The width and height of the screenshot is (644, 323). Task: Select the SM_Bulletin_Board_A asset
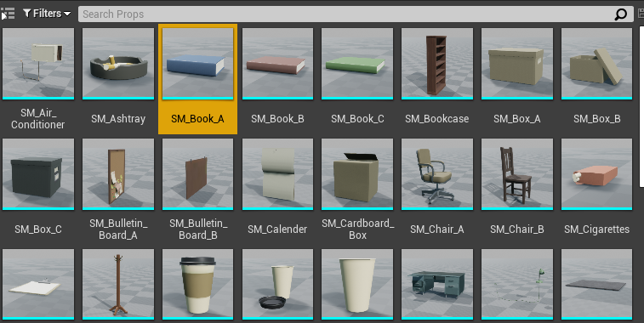(x=118, y=190)
